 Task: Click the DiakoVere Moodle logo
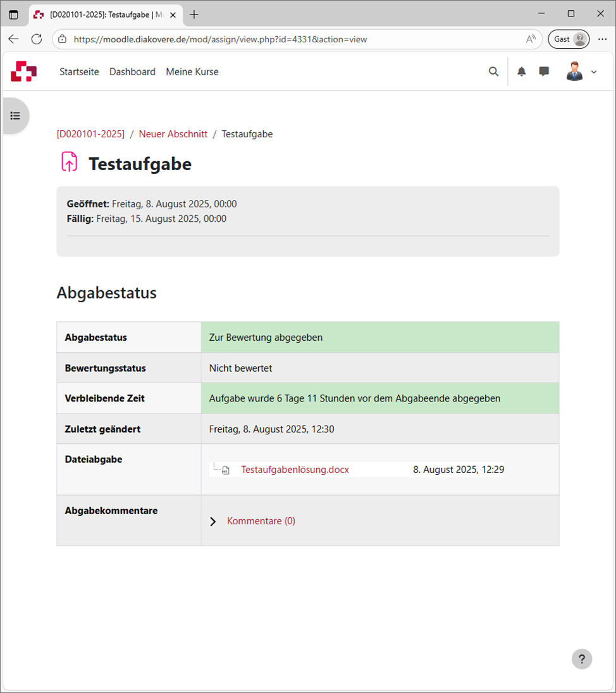coord(23,71)
